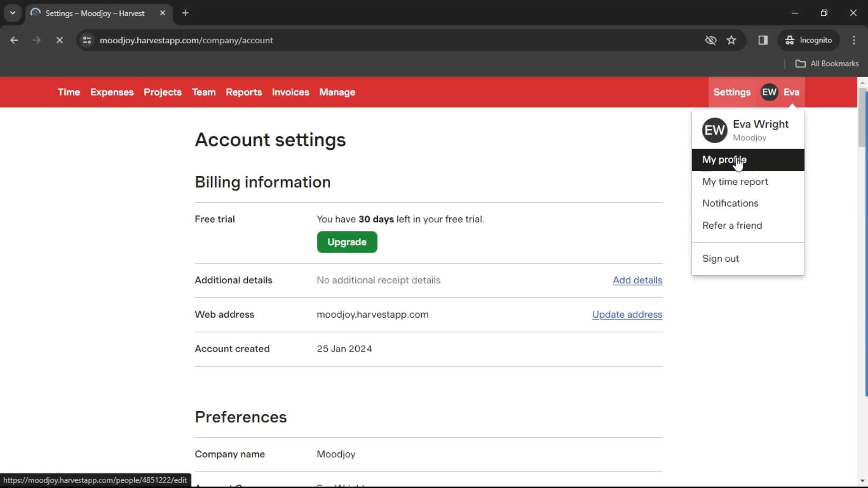Image resolution: width=868 pixels, height=488 pixels.
Task: Expand the Refer a friend option
Action: click(732, 225)
